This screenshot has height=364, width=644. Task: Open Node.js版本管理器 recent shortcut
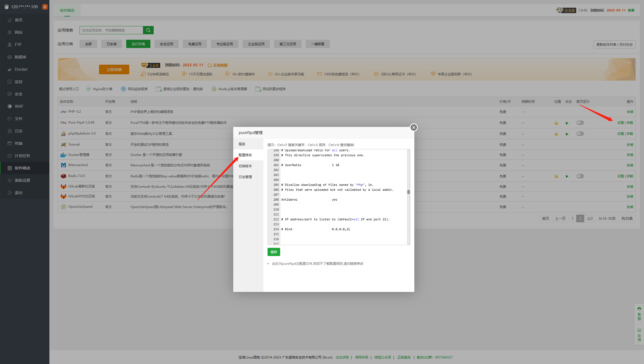(x=229, y=89)
